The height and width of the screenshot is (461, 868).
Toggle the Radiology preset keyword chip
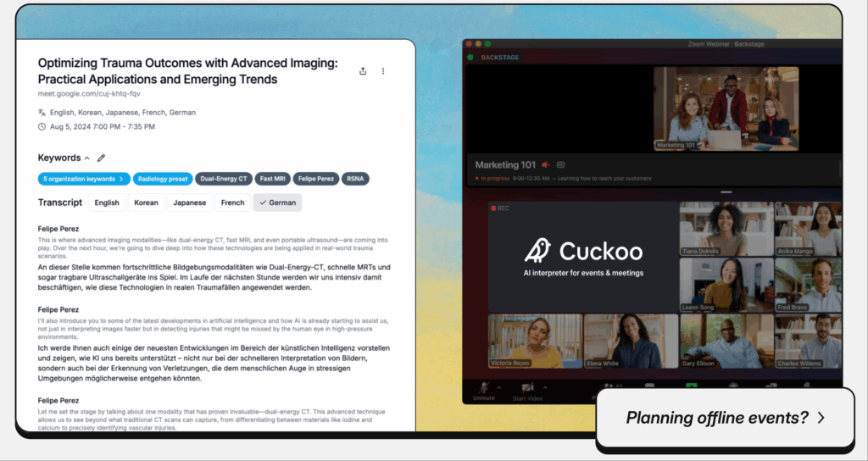click(x=163, y=179)
